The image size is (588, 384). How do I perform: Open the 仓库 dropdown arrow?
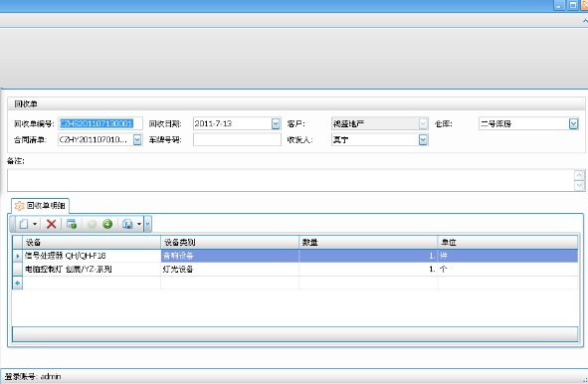pyautogui.click(x=573, y=123)
